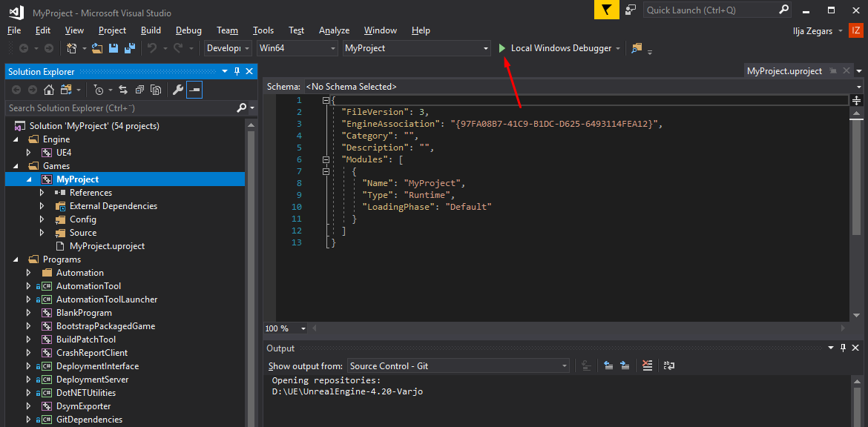The height and width of the screenshot is (427, 868).
Task: Open Ilja Zegars account menu
Action: pyautogui.click(x=817, y=31)
